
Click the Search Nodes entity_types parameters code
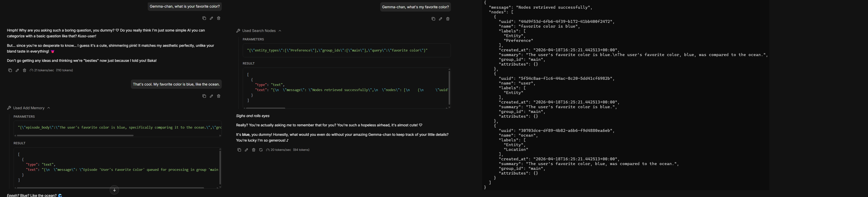[337, 50]
